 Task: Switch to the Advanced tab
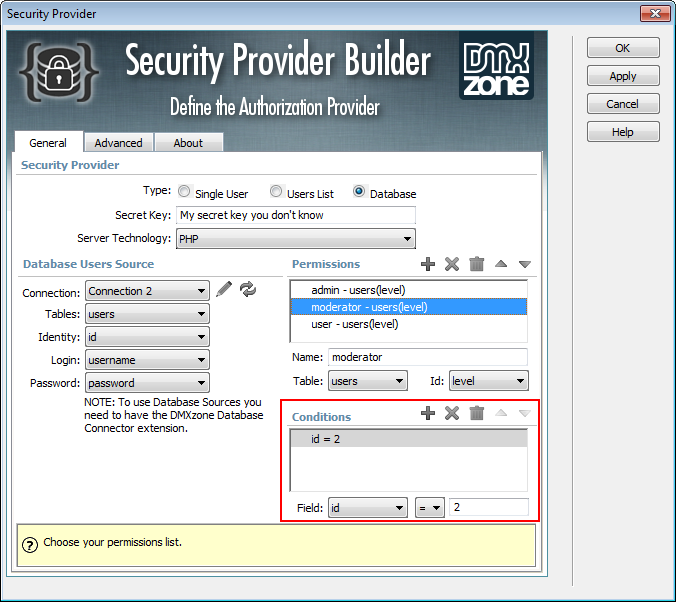(x=119, y=143)
